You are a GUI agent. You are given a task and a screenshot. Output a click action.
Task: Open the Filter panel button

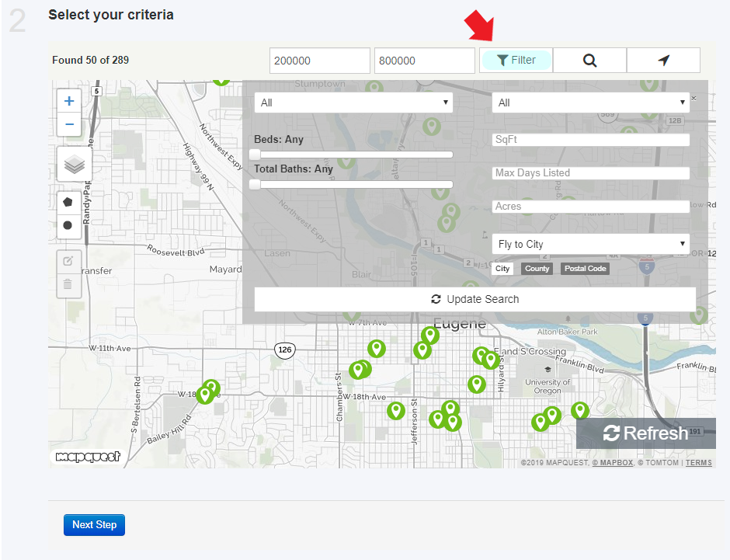(x=516, y=60)
